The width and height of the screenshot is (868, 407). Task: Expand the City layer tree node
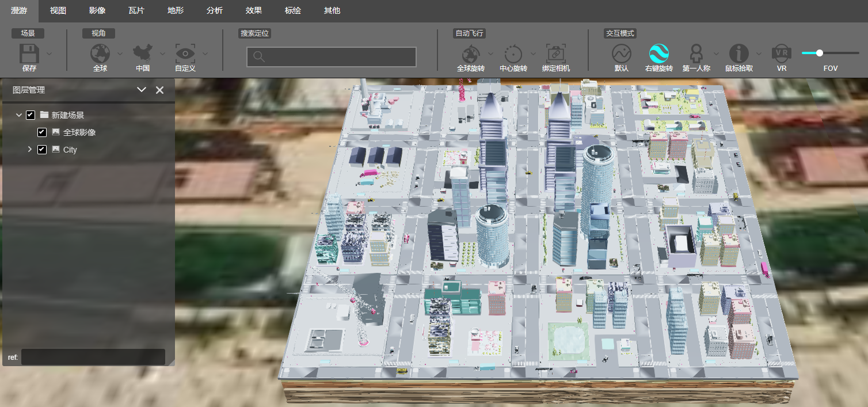tap(29, 150)
